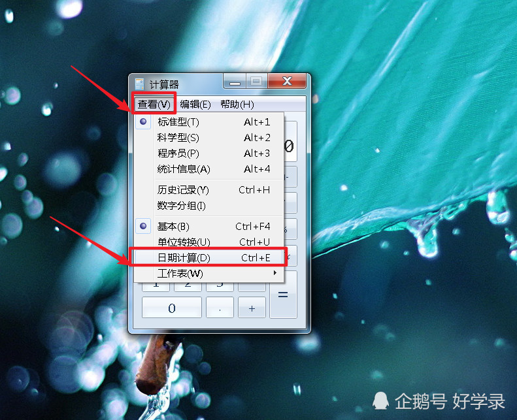517x420 pixels.
Task: Switch to 科学型(S) mode
Action: tap(209, 137)
